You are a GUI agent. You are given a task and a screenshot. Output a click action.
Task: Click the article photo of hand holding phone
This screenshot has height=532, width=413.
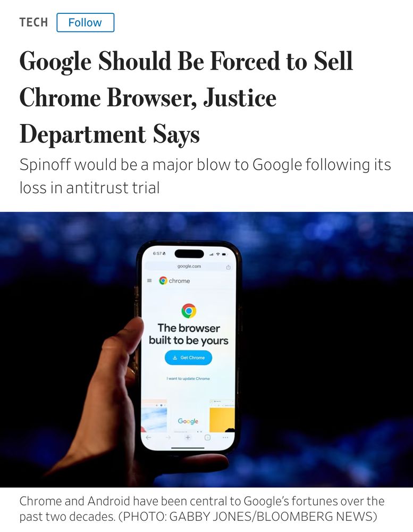click(206, 350)
